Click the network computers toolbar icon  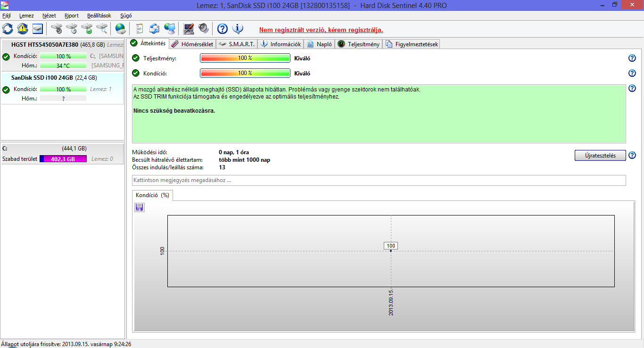click(170, 29)
